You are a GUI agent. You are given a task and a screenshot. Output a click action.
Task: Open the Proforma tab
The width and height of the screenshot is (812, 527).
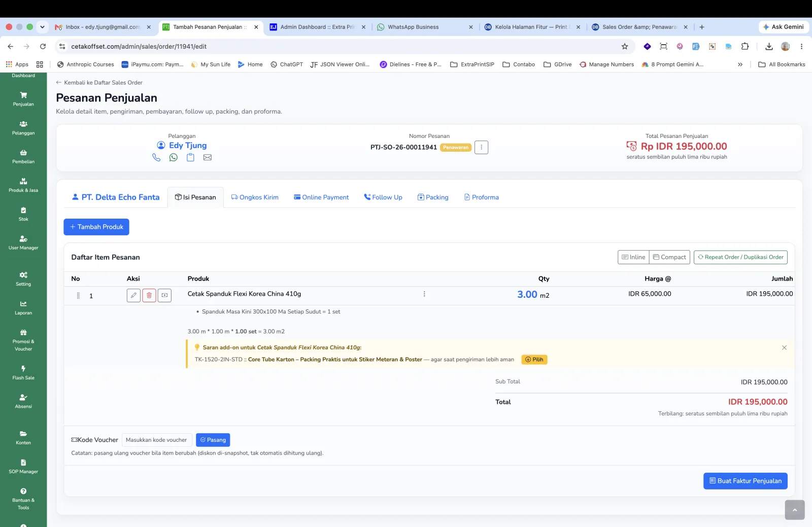[x=482, y=197]
